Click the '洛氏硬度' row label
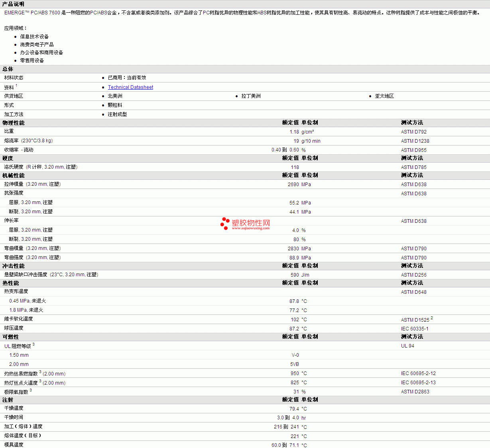This screenshot has height=448, width=490. [x=41, y=167]
